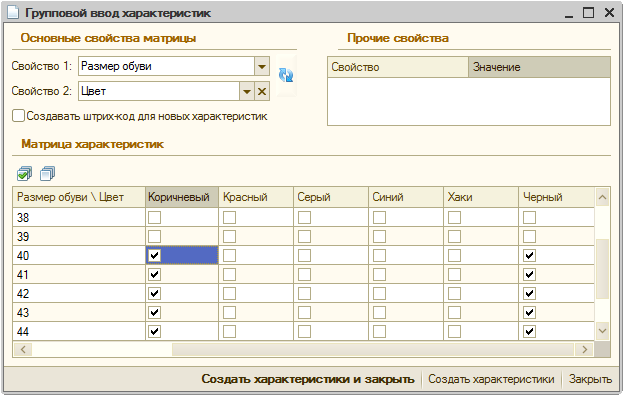Click the horizontal scroll right arrow
The width and height of the screenshot is (623, 395).
[x=584, y=349]
